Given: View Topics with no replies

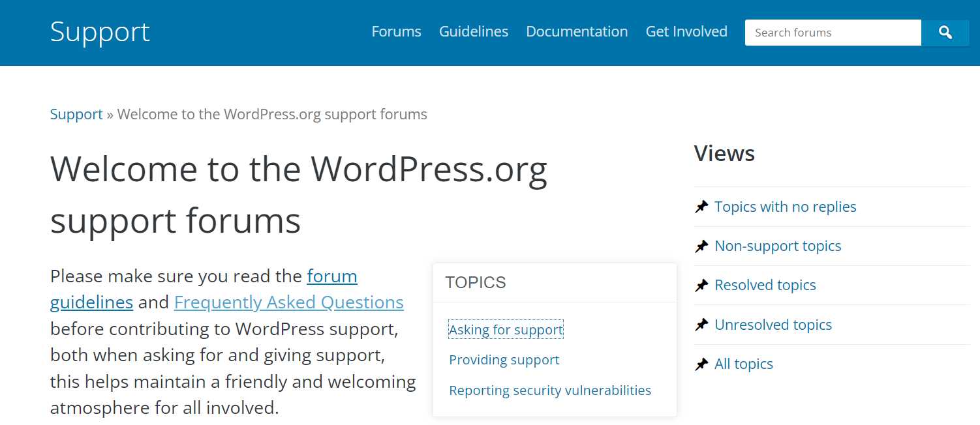Looking at the screenshot, I should coord(786,207).
